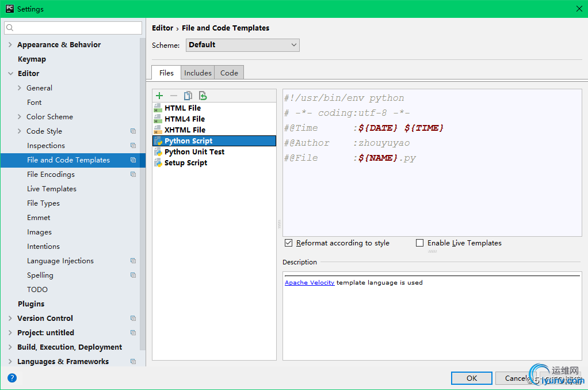Open Emmet settings

(39, 218)
